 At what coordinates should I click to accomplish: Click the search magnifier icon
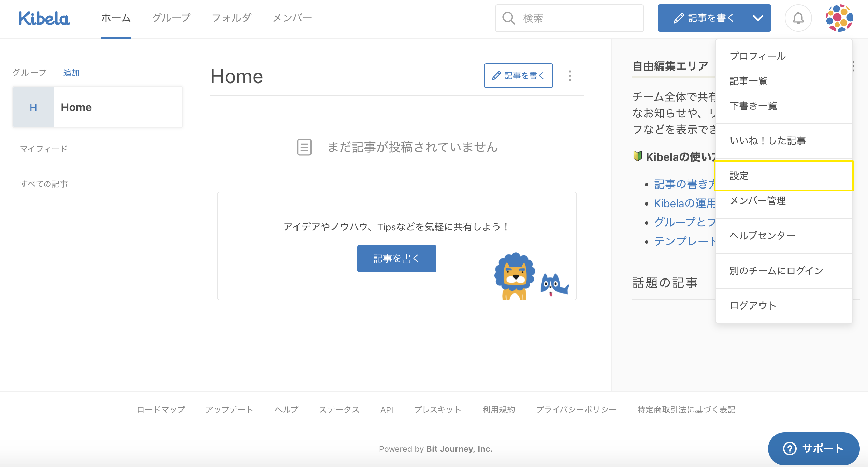pos(508,18)
